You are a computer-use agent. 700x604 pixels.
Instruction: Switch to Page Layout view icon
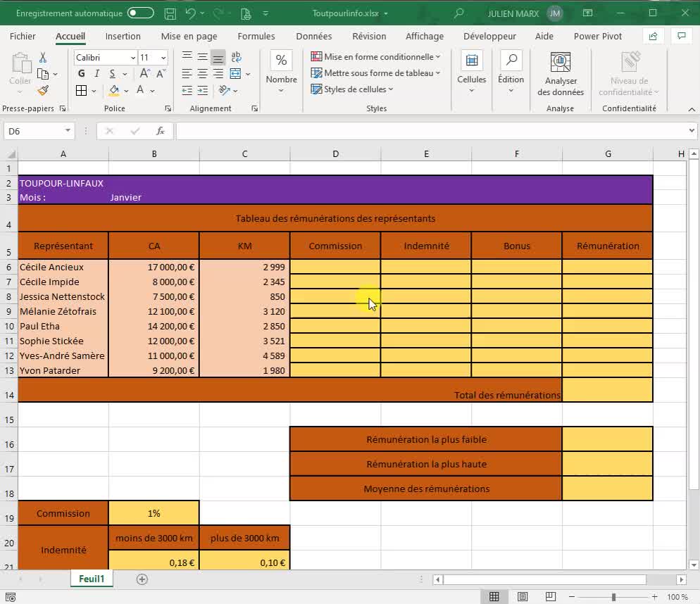pyautogui.click(x=523, y=597)
